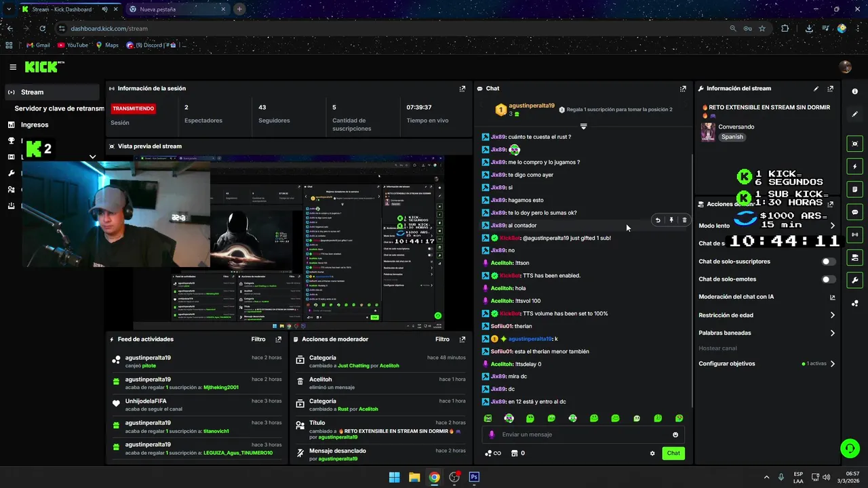This screenshot has width=868, height=488.
Task: Open the Ingresos chart icon in sidebar
Action: pos(12,125)
